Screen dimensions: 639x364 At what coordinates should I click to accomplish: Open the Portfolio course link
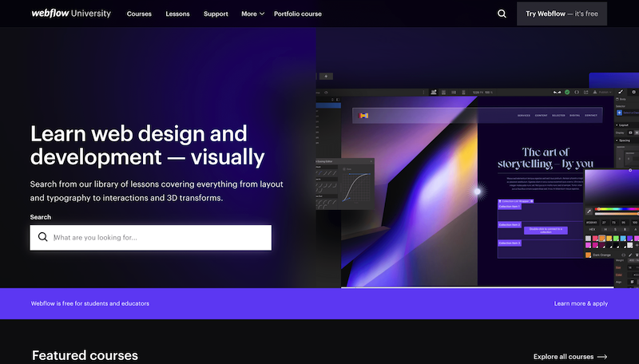click(297, 14)
